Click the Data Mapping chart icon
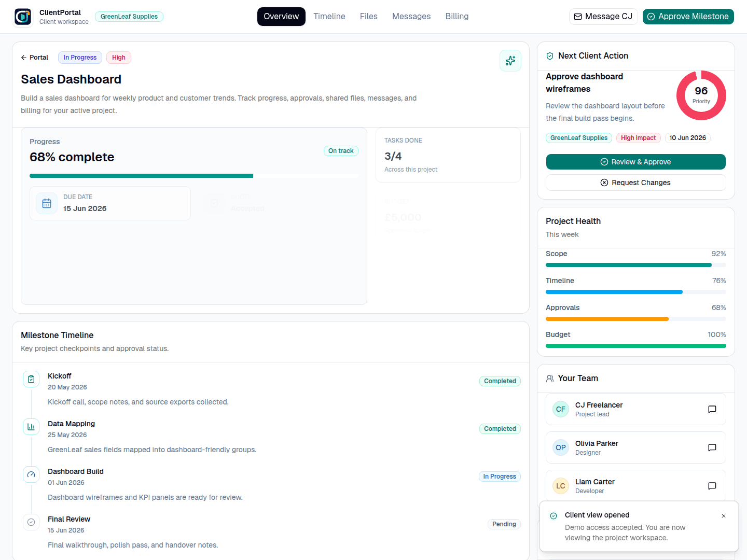747x560 pixels. 31,427
